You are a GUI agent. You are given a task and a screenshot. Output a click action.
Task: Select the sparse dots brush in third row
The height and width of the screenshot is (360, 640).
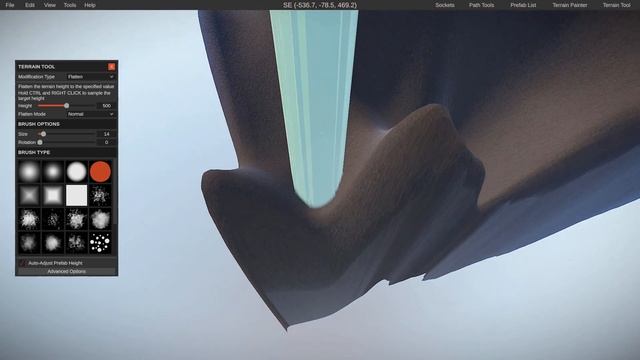[x=53, y=219]
